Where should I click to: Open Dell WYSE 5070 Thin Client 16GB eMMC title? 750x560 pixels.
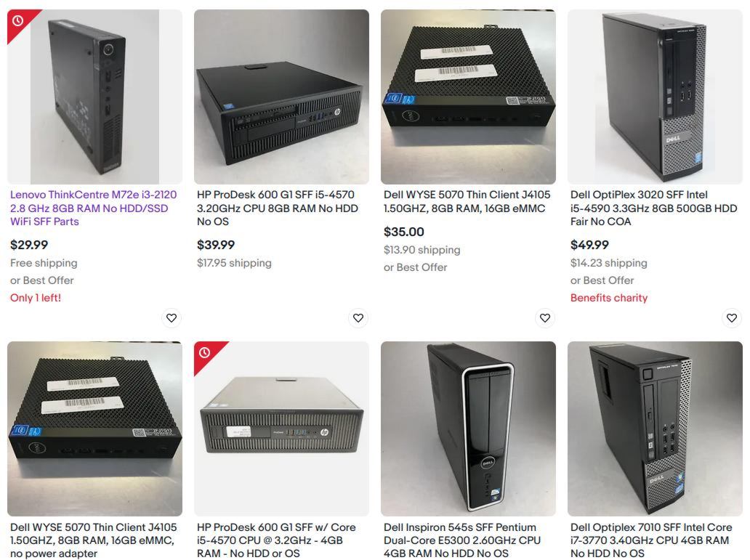tap(467, 201)
